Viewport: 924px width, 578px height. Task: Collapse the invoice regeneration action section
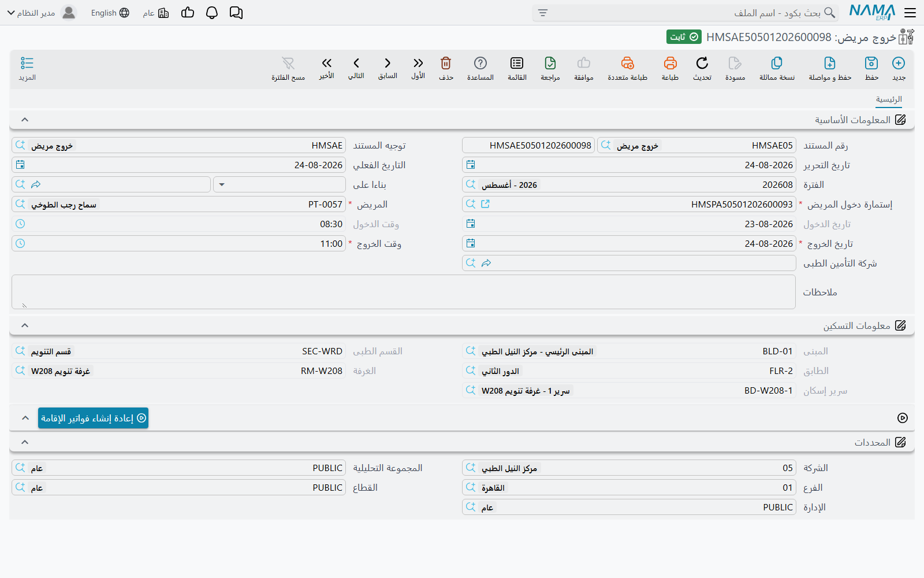pos(25,418)
